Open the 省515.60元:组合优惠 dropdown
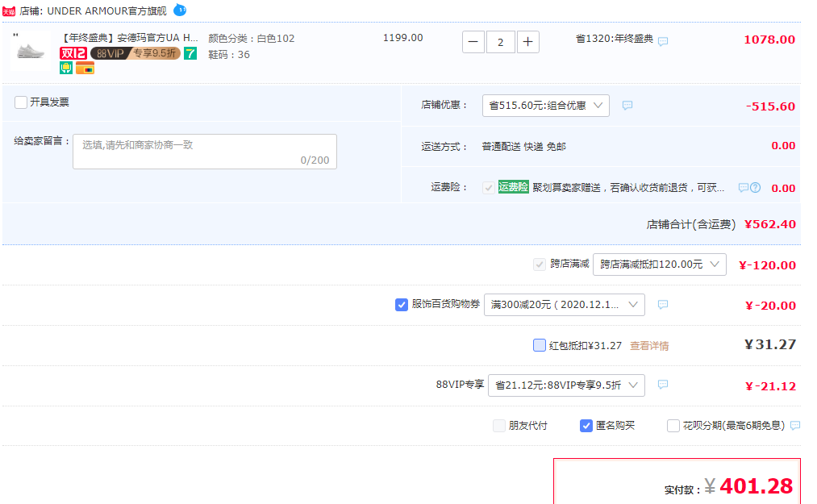The height and width of the screenshot is (504, 817). 545,106
